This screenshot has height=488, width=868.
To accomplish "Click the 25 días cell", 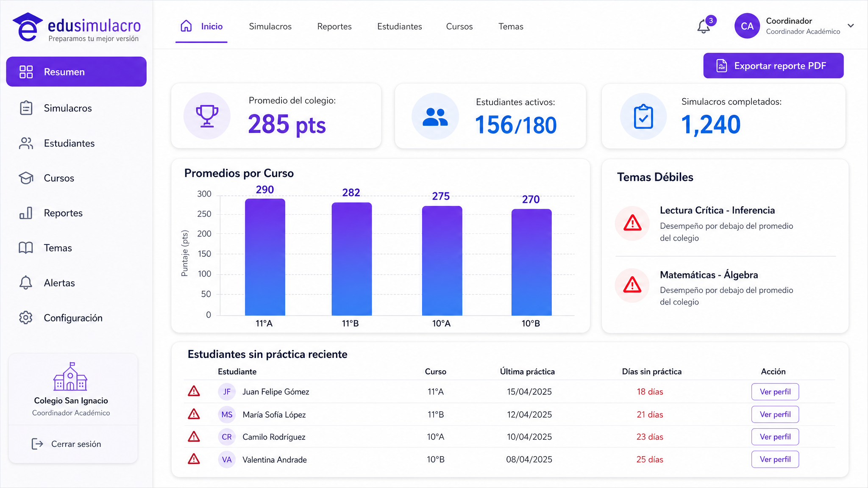I will click(x=650, y=460).
